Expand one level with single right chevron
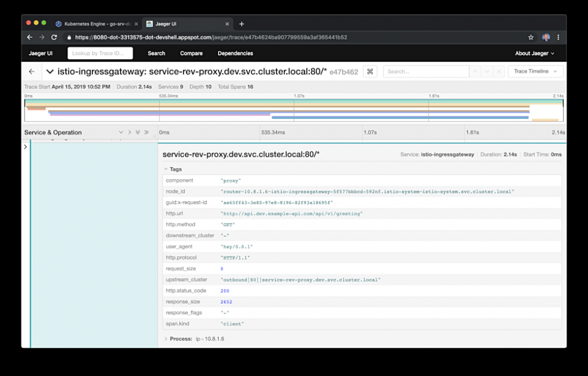Viewport: 588px width, 376px height. 129,132
